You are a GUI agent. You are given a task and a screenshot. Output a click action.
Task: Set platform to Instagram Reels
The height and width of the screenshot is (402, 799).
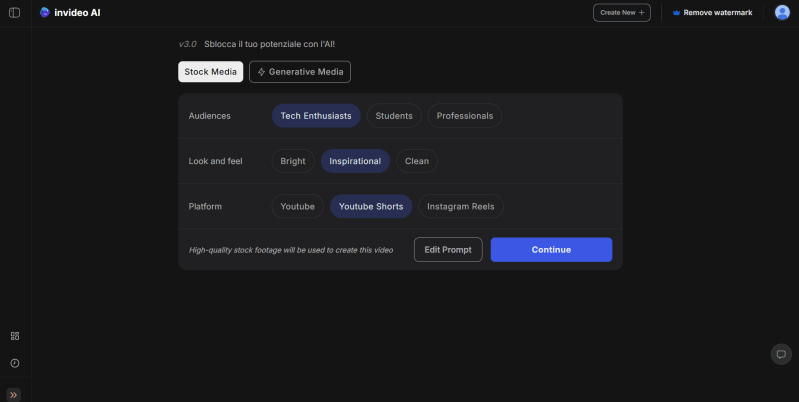pyautogui.click(x=461, y=207)
